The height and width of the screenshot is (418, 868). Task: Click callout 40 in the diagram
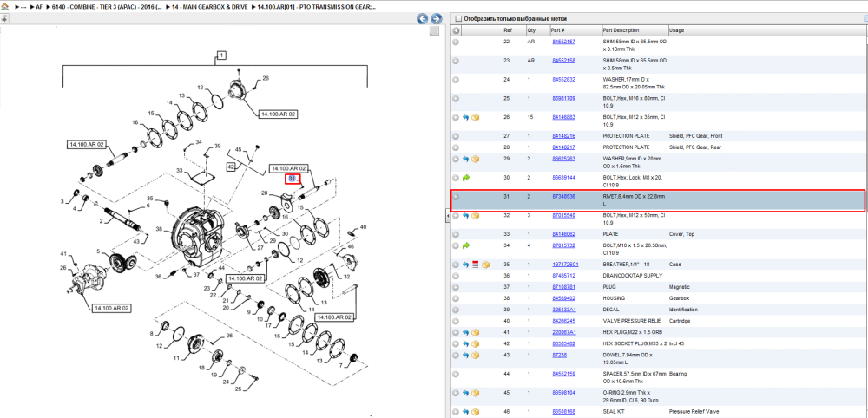(363, 227)
